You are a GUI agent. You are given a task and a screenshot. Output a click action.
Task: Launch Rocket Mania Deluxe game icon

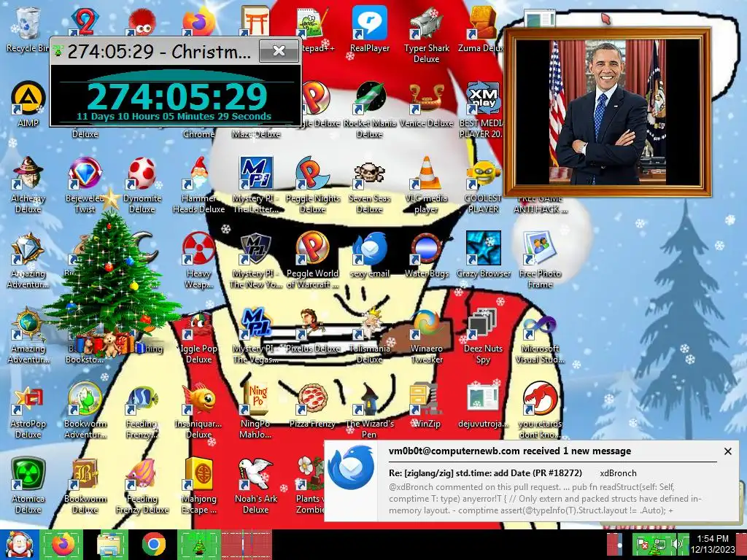click(370, 109)
